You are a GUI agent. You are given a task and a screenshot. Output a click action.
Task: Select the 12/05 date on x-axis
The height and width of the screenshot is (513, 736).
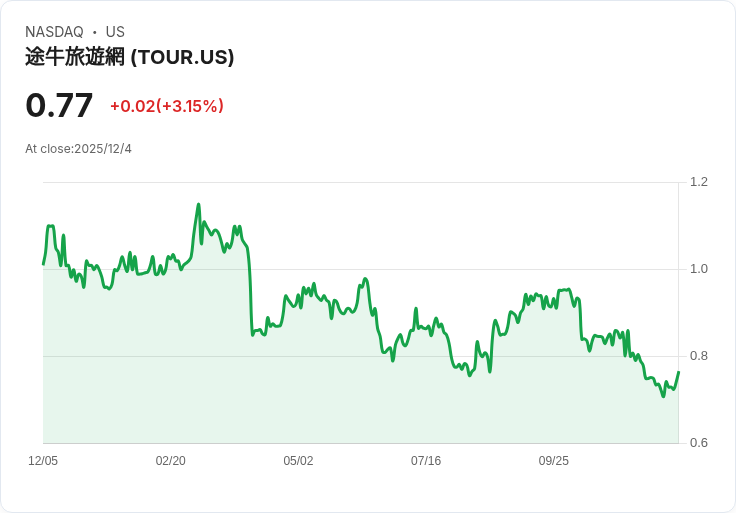pos(43,461)
